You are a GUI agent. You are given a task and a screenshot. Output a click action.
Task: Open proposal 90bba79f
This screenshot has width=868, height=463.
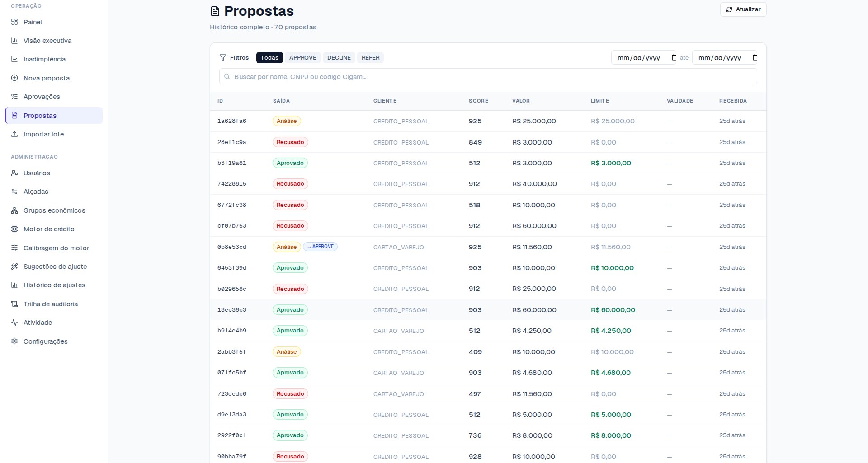[488, 455]
